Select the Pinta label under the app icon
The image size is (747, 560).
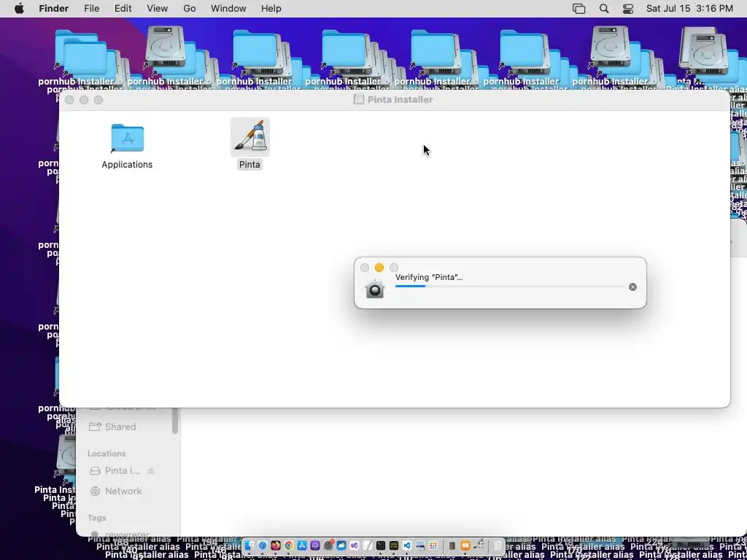[249, 164]
